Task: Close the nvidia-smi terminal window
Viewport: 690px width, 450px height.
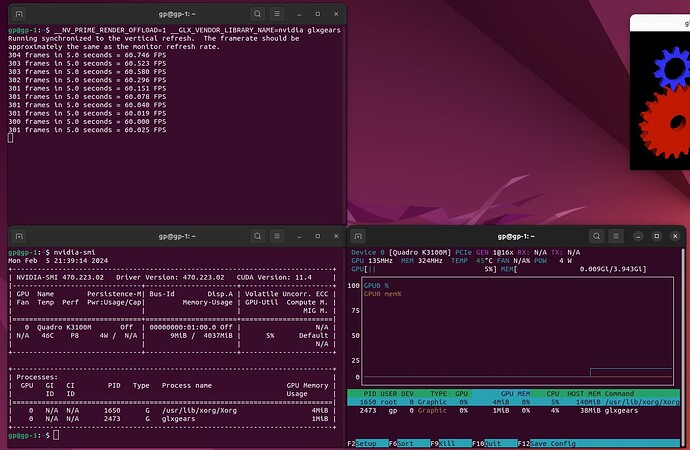Action: 336,236
